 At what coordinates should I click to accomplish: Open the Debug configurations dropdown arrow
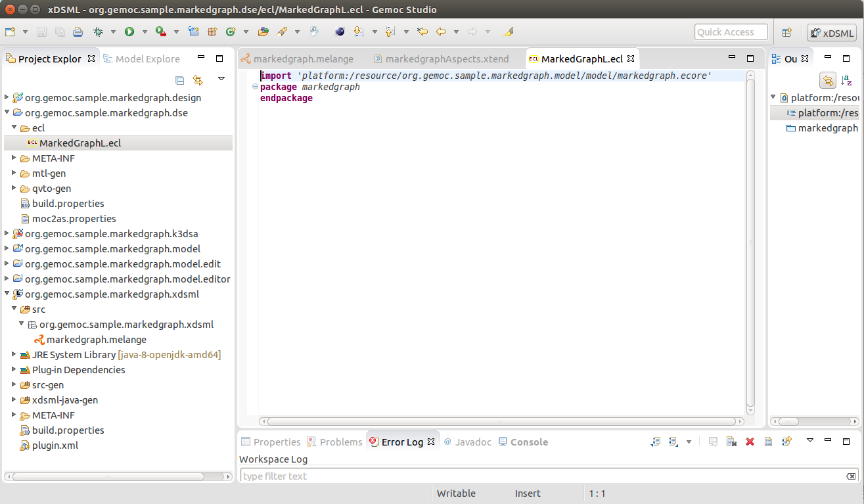[114, 32]
